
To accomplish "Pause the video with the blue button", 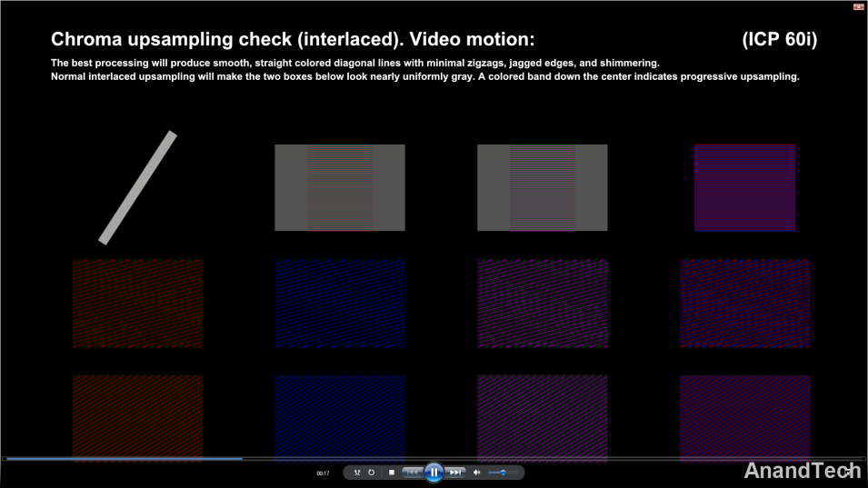I will [x=434, y=473].
